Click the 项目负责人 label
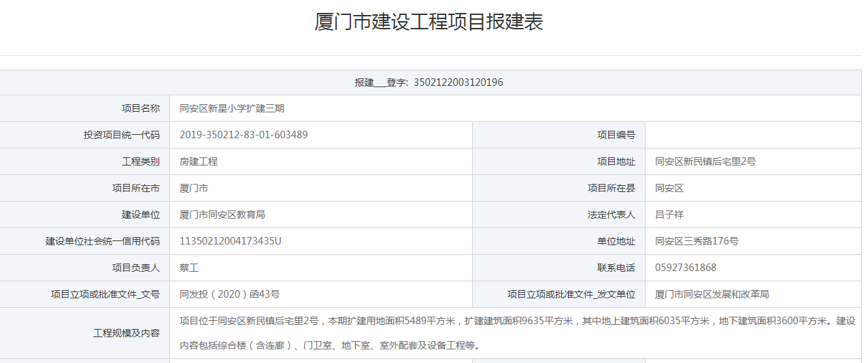The width and height of the screenshot is (868, 363). [x=136, y=268]
